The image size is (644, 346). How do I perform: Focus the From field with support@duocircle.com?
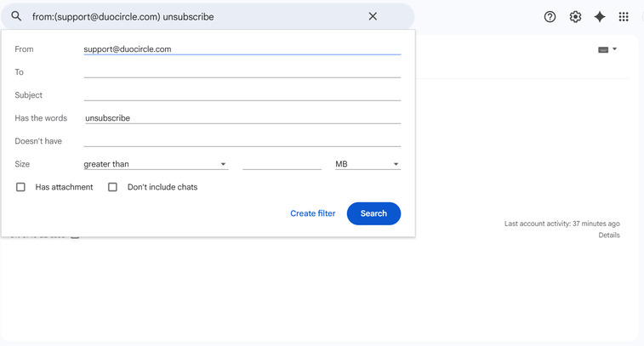point(242,49)
